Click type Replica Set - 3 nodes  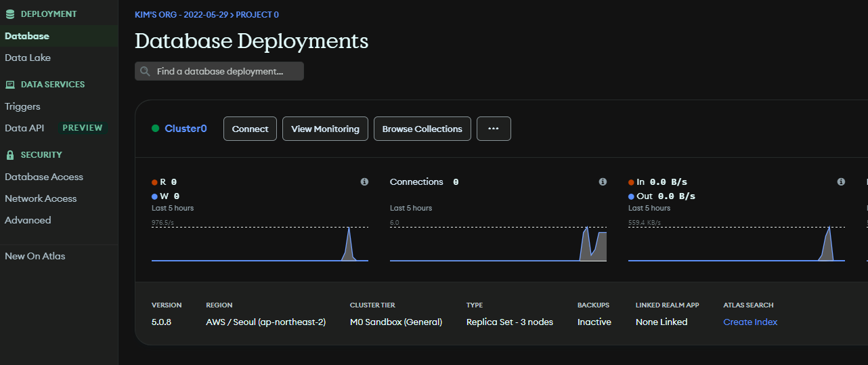510,322
